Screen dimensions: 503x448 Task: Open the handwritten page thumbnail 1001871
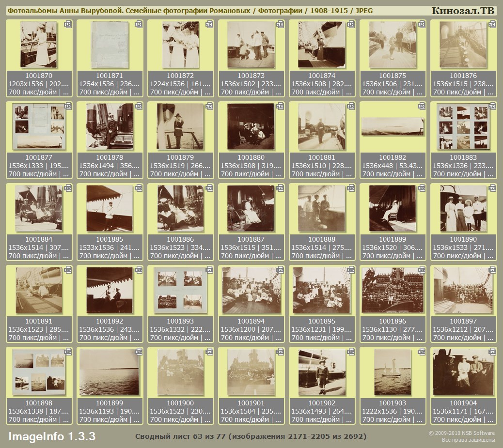pos(110,45)
